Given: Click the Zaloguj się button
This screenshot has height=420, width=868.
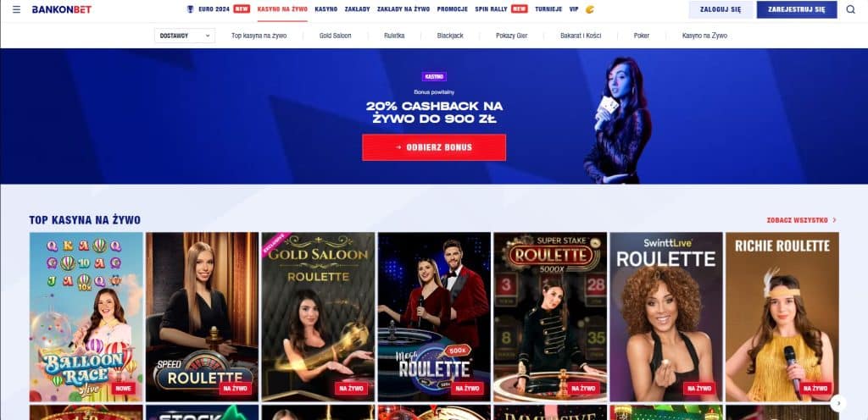Looking at the screenshot, I should [x=721, y=9].
